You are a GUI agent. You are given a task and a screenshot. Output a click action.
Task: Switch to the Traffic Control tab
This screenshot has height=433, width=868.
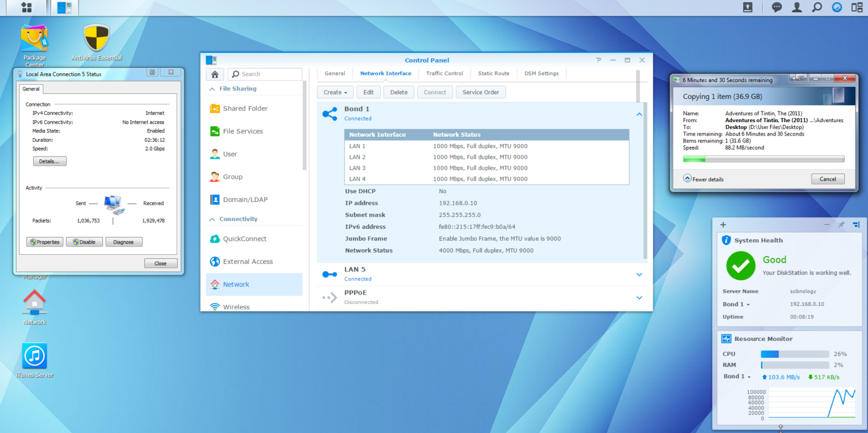tap(446, 73)
